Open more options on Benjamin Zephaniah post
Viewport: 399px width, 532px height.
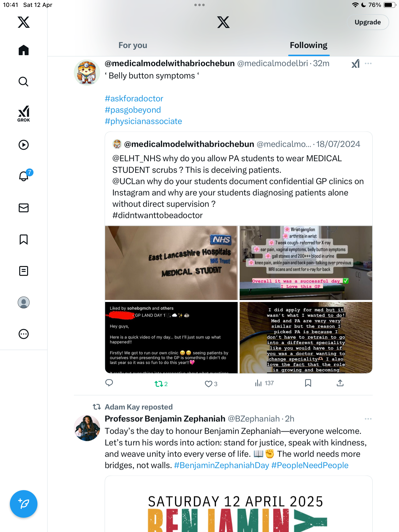click(368, 419)
